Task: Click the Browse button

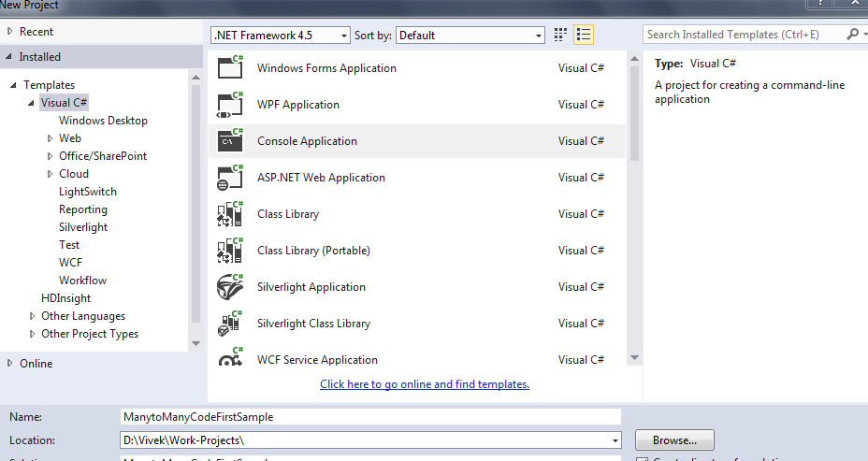Action: (673, 439)
